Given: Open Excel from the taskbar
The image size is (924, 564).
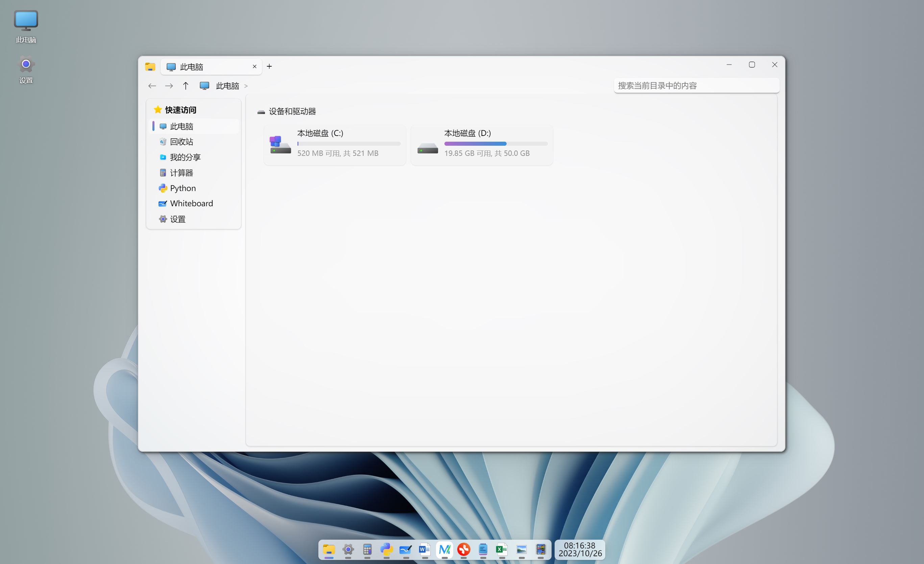Looking at the screenshot, I should click(x=502, y=550).
